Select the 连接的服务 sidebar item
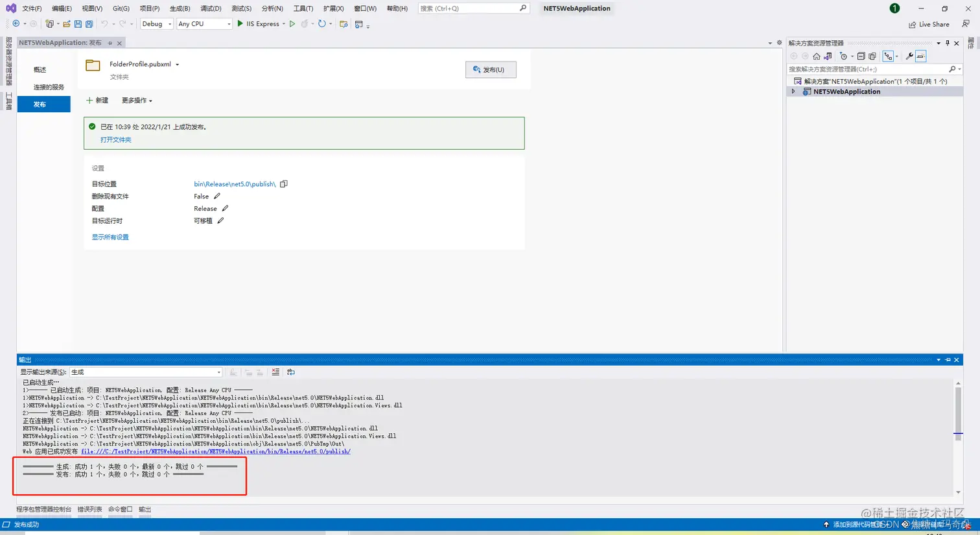The width and height of the screenshot is (980, 535). point(49,87)
